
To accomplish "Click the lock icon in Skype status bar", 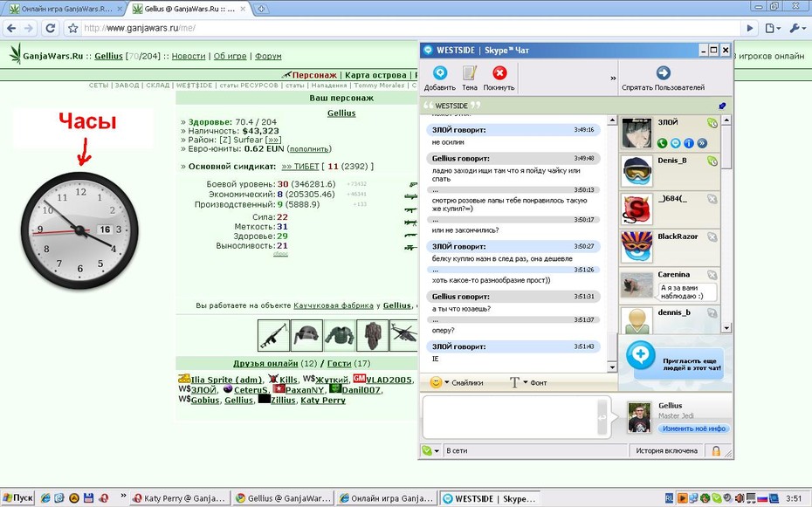I will 716,450.
